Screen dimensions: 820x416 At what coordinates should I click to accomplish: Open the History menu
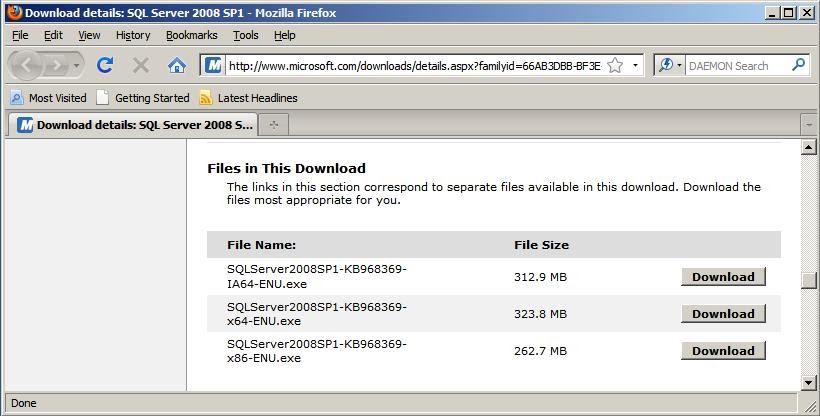[133, 35]
